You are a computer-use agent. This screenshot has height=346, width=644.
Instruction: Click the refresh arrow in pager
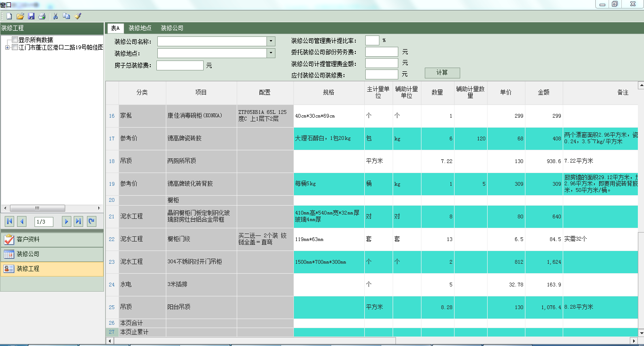tap(91, 221)
